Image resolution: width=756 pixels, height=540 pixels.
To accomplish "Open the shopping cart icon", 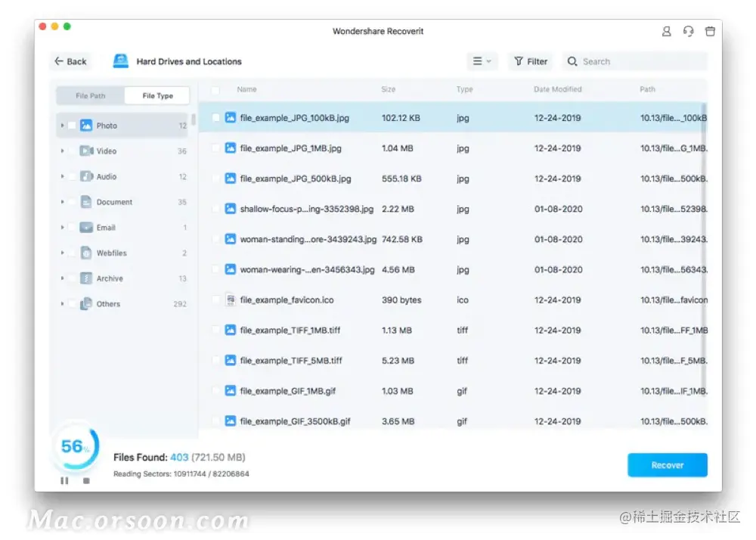I will click(x=710, y=31).
